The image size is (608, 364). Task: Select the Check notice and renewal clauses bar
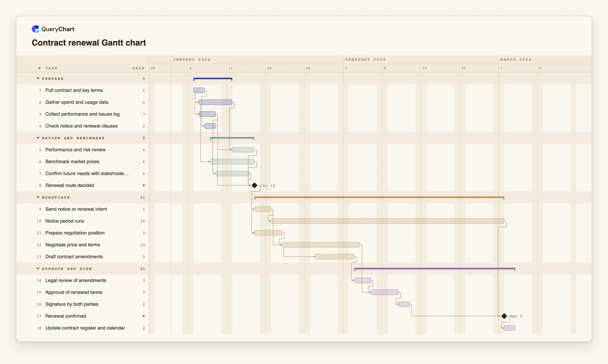(210, 126)
